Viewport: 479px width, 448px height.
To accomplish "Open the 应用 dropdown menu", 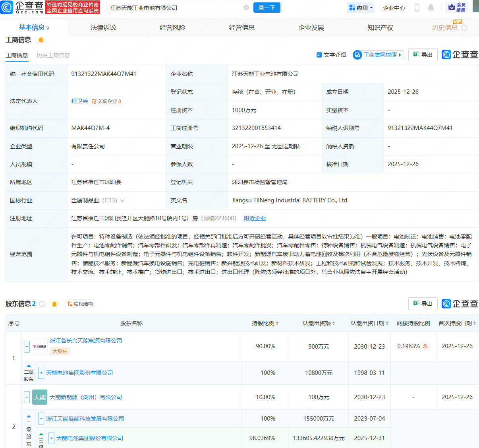I will point(361,8).
